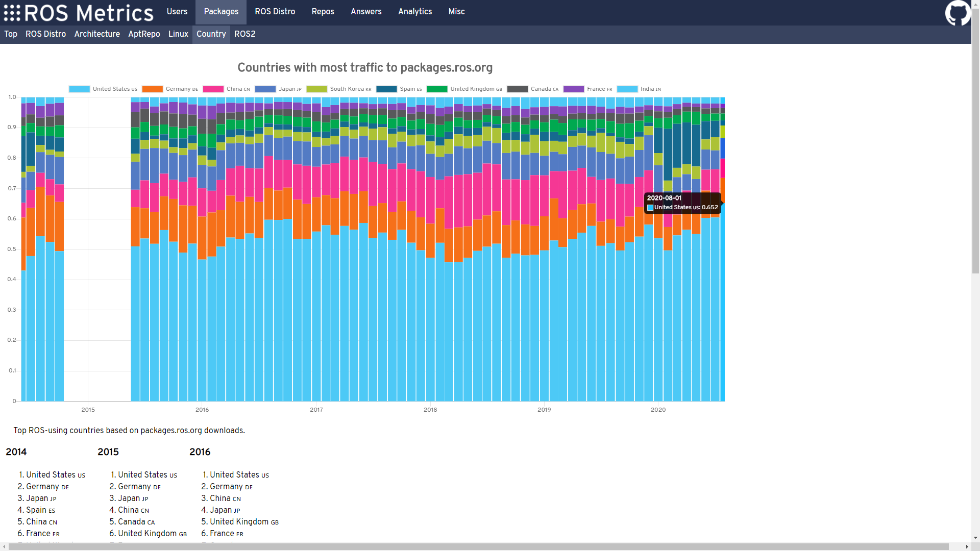The width and height of the screenshot is (980, 551).
Task: Toggle South Korea legend item
Action: tap(316, 89)
